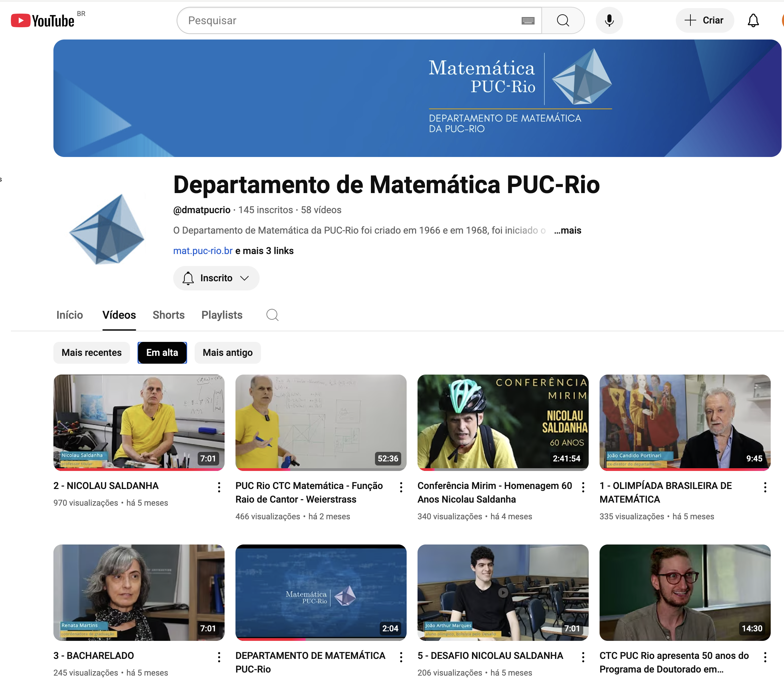
Task: Switch to the Início tab
Action: click(x=70, y=315)
